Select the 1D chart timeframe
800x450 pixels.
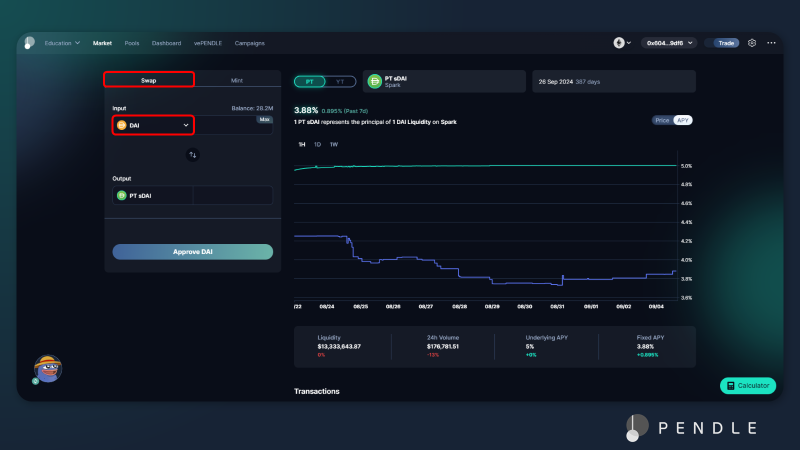(318, 145)
